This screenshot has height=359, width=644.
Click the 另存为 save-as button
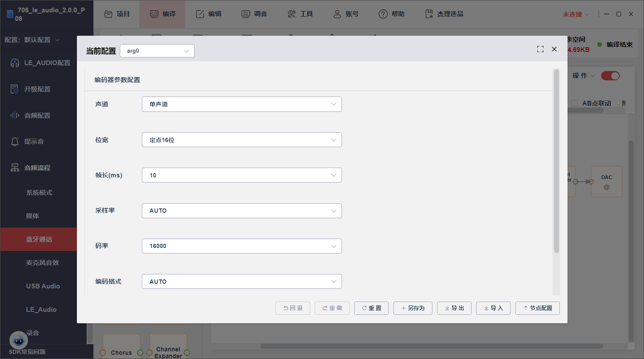tap(413, 308)
